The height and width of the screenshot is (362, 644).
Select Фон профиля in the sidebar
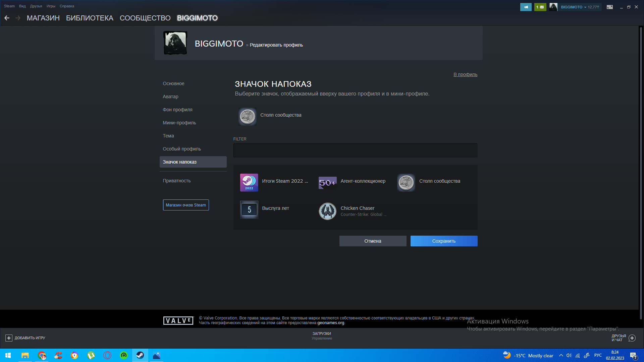177,110
